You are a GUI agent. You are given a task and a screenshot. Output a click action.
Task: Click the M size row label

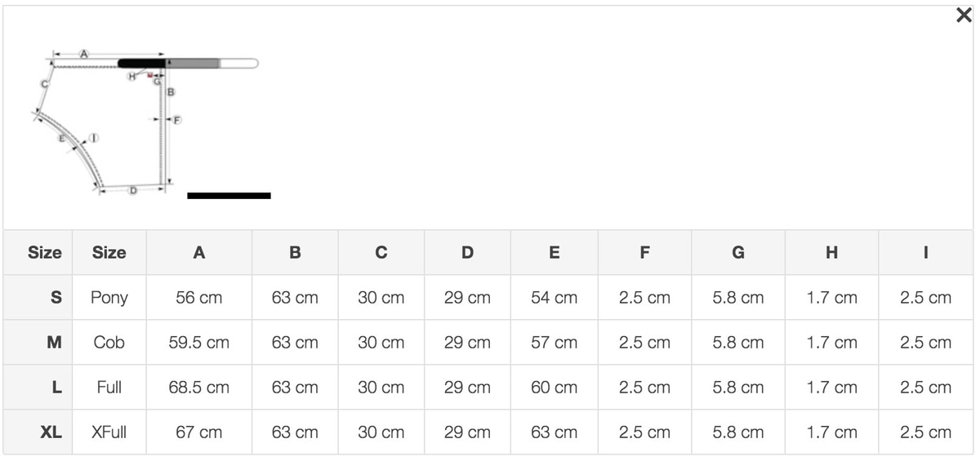click(x=54, y=343)
